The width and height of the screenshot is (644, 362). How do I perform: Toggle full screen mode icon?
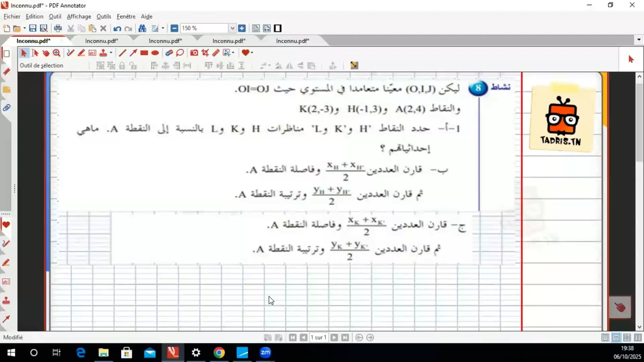pyautogui.click(x=278, y=28)
